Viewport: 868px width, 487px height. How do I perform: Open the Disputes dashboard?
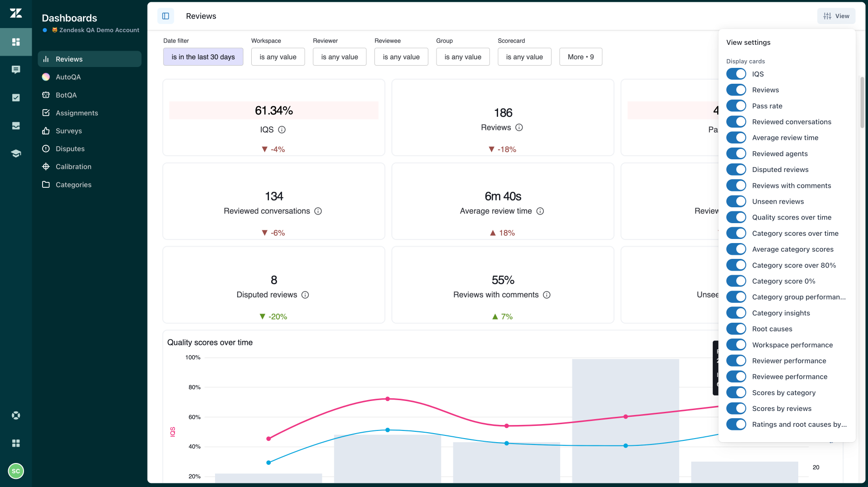(x=90, y=148)
